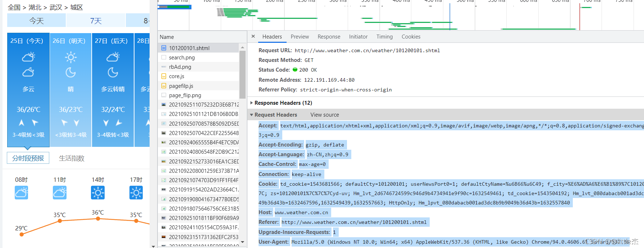Click 生活指数 tab
The height and width of the screenshot is (248, 644).
(72, 158)
